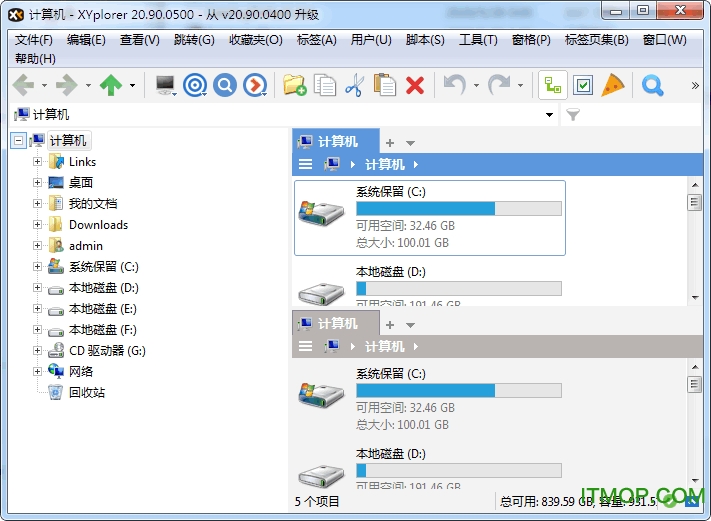Click the Cut scissors icon
This screenshot has height=521, width=711.
(x=355, y=85)
